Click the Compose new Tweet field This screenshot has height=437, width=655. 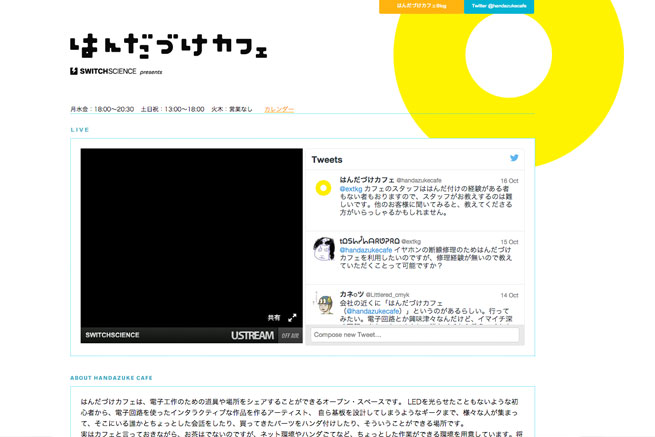(415, 335)
